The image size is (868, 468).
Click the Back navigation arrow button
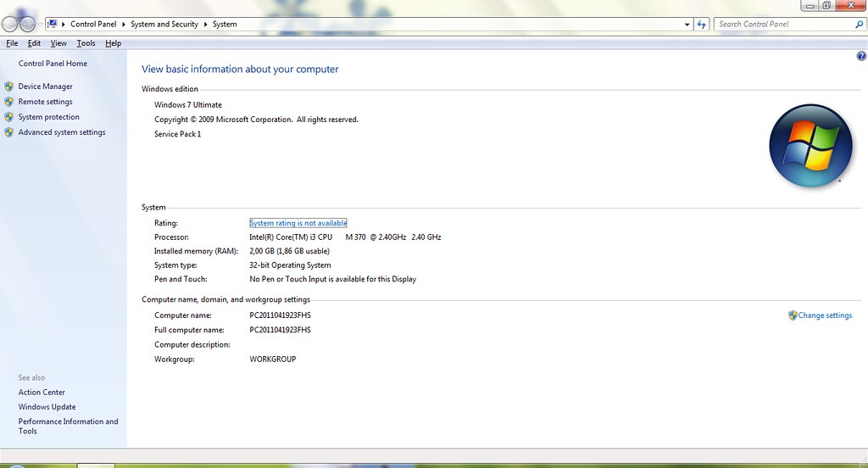(x=11, y=25)
